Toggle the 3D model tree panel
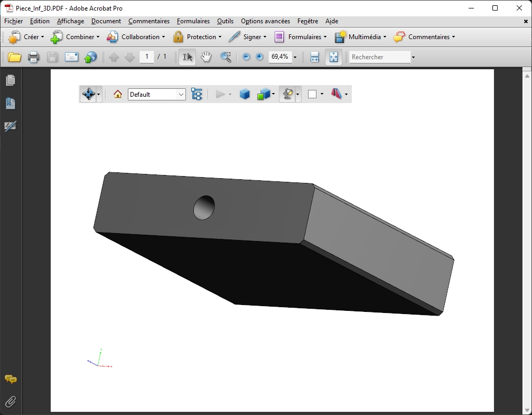This screenshot has height=415, width=532. (197, 94)
